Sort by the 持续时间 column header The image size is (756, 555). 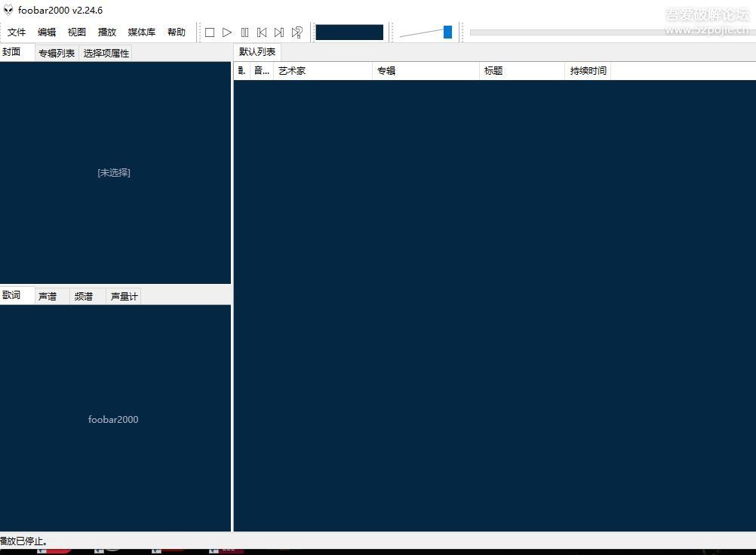pyautogui.click(x=588, y=71)
